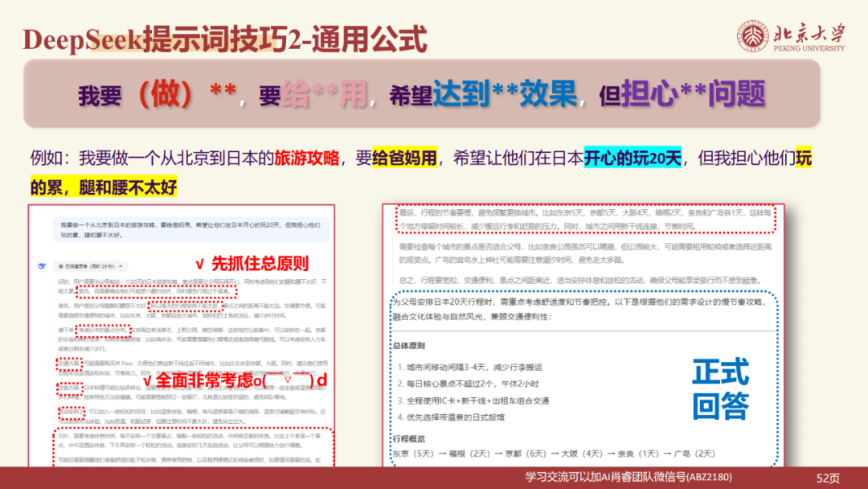
Task: Click the user prompt bubble in left screenshot
Action: point(193,229)
